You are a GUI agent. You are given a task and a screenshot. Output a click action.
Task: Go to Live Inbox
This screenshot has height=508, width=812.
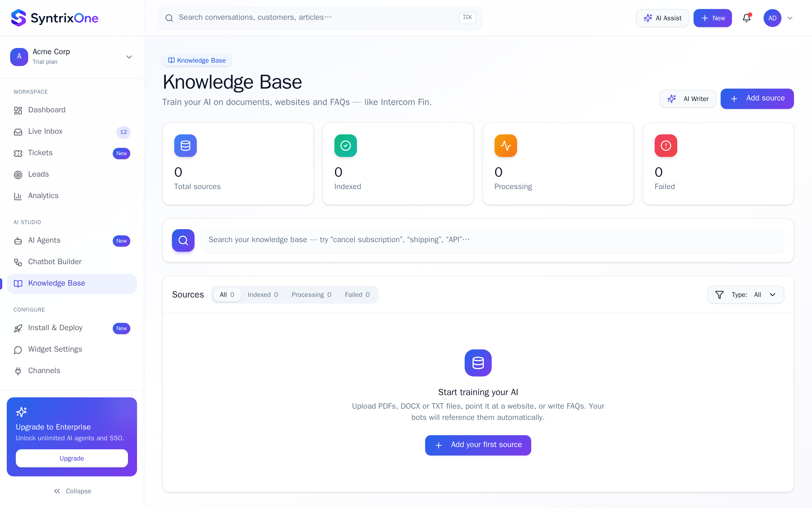pyautogui.click(x=72, y=132)
